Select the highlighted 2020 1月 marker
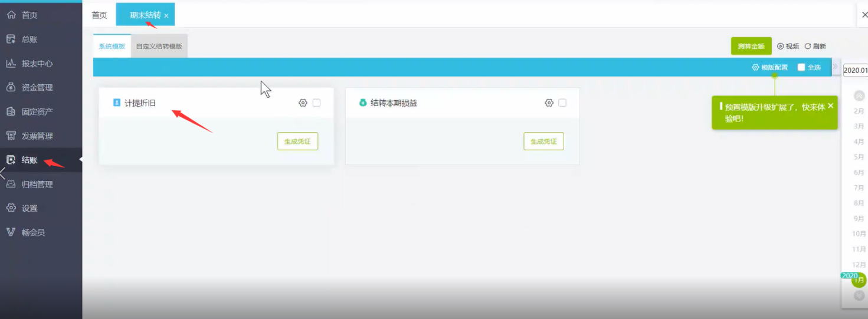 coord(859,281)
